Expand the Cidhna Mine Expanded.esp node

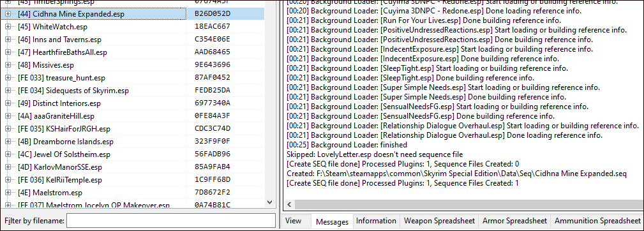coord(8,14)
